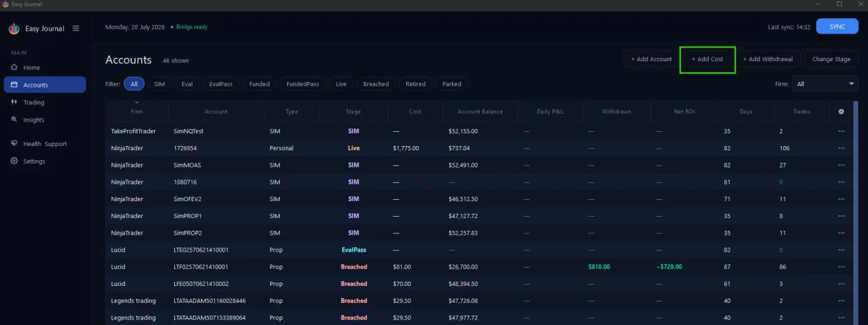This screenshot has width=868, height=325.
Task: Open row menu for LTF02570621410001
Action: coord(841,267)
